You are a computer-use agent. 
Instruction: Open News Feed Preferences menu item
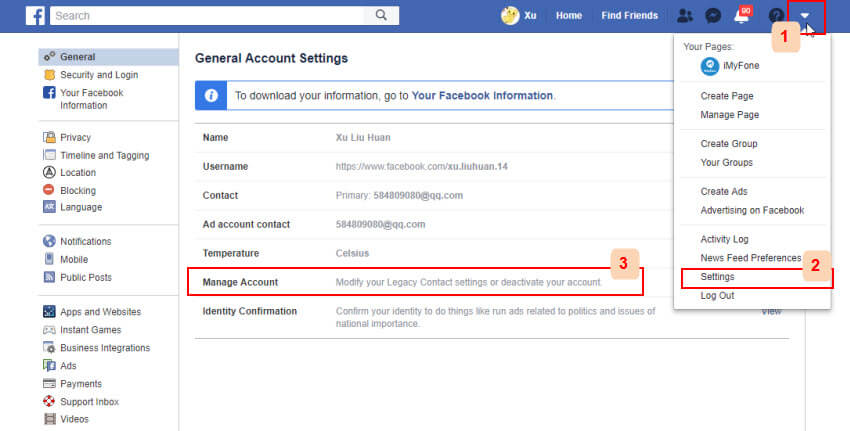[x=751, y=258]
